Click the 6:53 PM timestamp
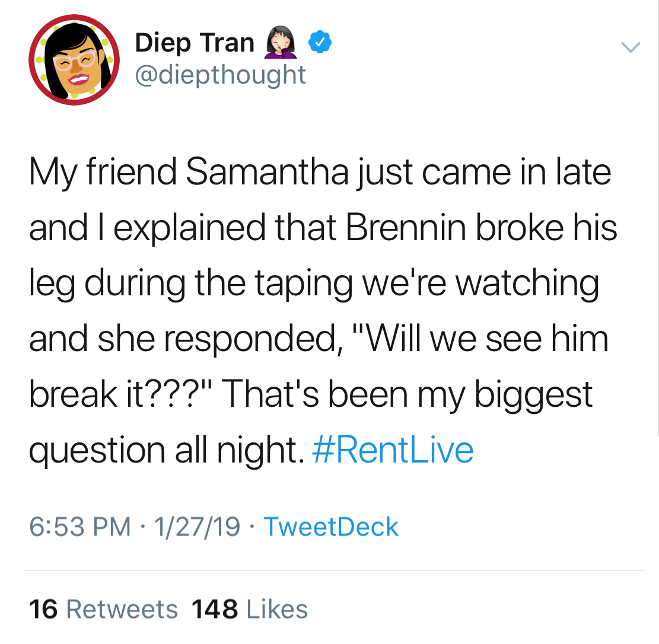This screenshot has width=659, height=644. (80, 527)
